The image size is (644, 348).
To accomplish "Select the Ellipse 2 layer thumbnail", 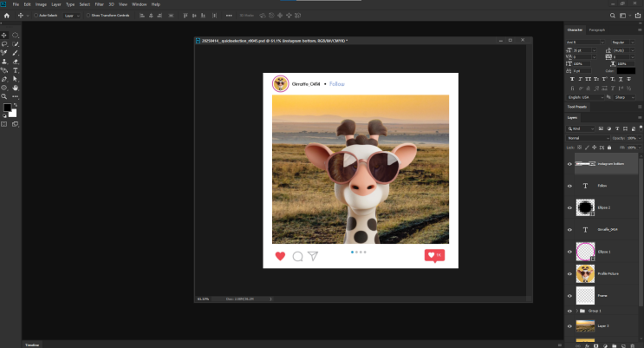I will 585,207.
